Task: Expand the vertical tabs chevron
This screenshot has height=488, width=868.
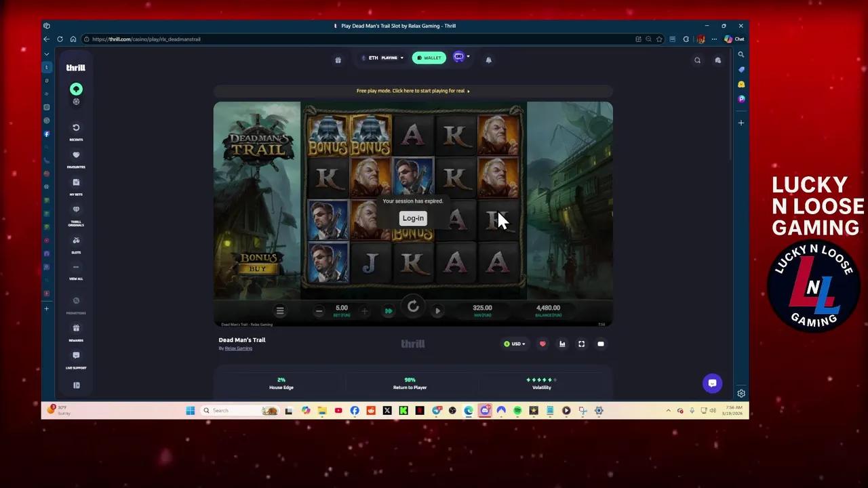Action: coord(47,54)
